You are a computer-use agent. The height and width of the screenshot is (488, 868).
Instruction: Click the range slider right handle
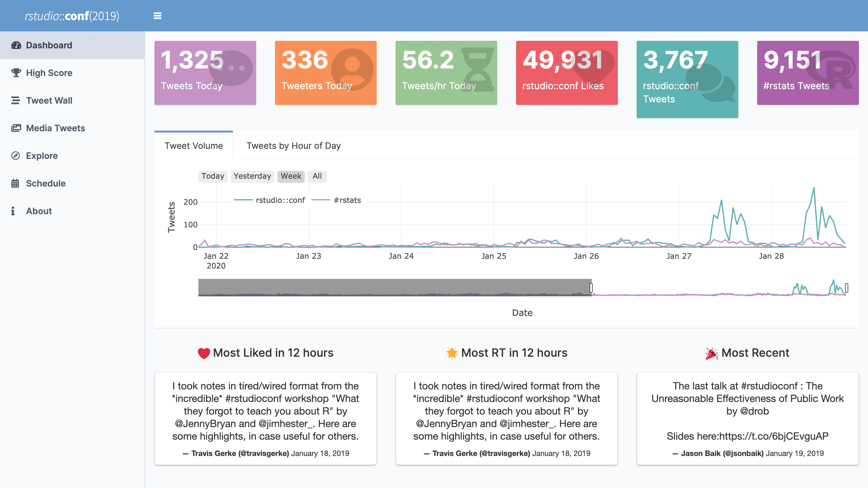click(846, 288)
